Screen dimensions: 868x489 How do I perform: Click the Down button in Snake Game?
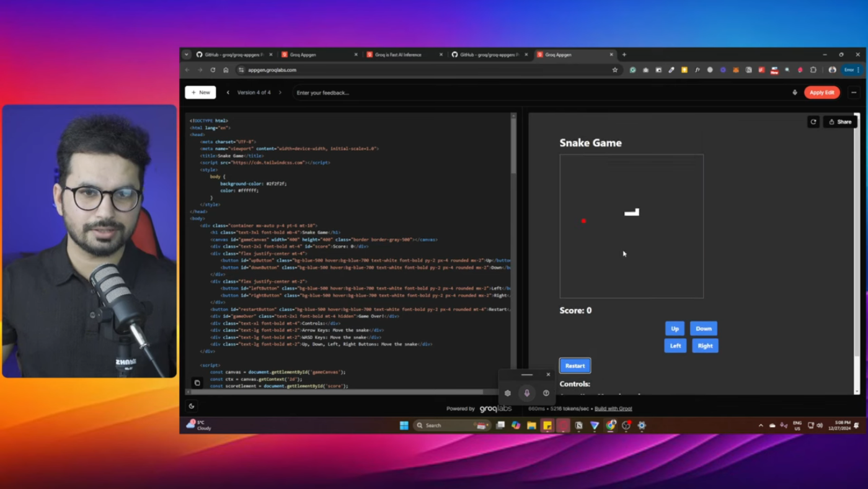pyautogui.click(x=704, y=328)
